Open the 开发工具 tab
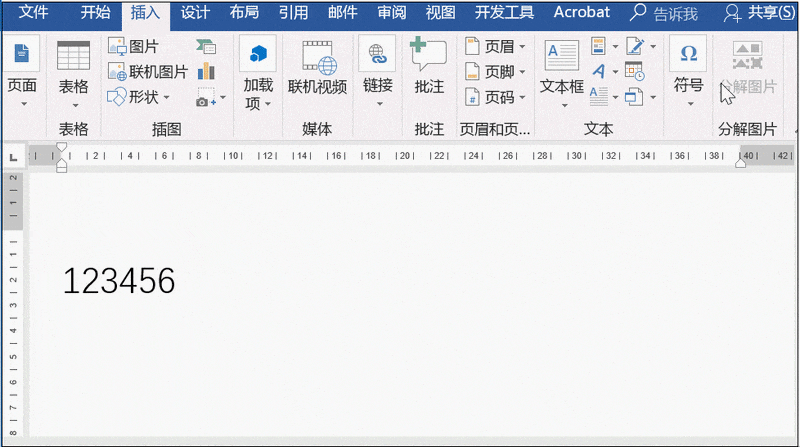 coord(505,12)
